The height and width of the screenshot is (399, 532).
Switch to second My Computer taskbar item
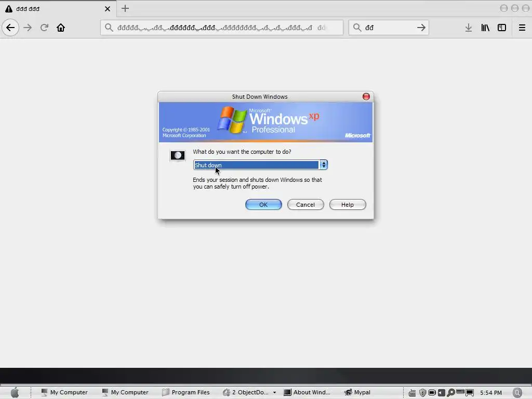tap(125, 392)
